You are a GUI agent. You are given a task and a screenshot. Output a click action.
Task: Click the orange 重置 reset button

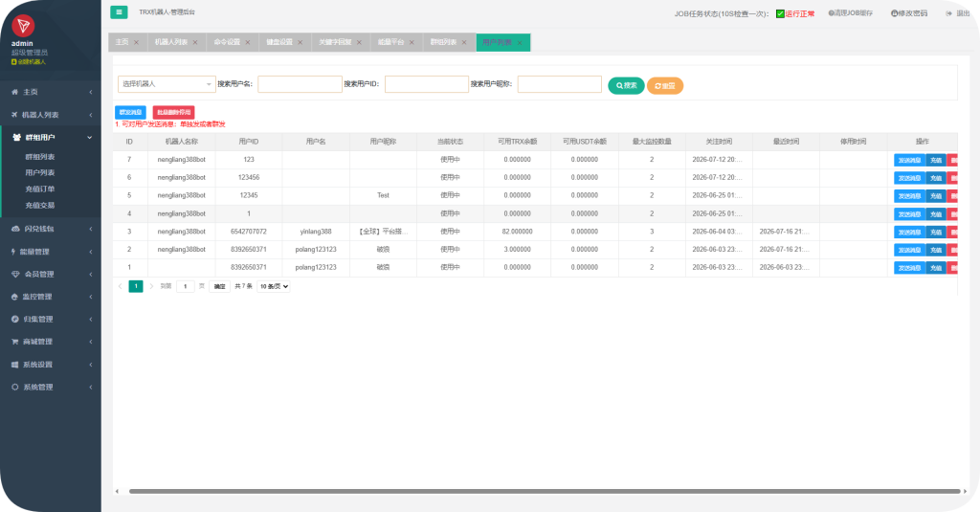click(x=665, y=85)
